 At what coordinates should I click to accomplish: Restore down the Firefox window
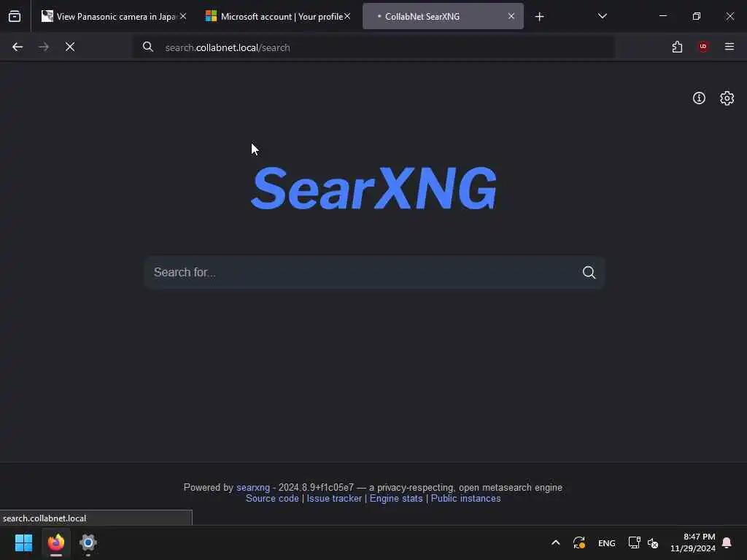pos(697,16)
